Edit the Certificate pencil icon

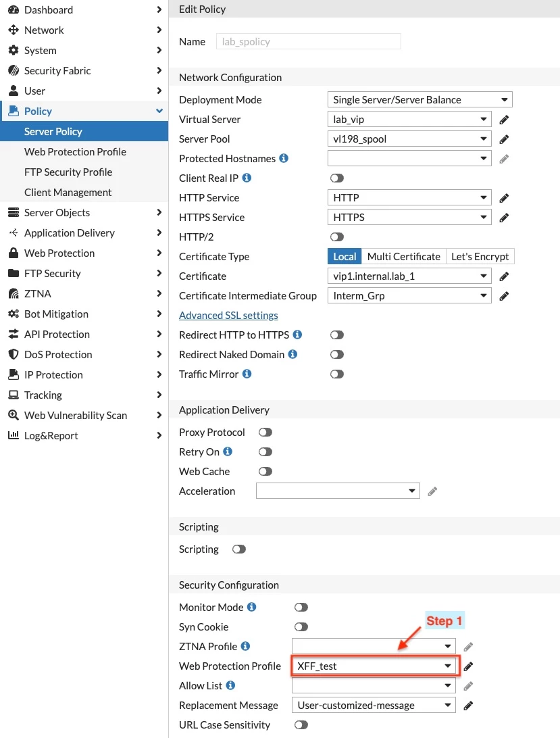[504, 277]
